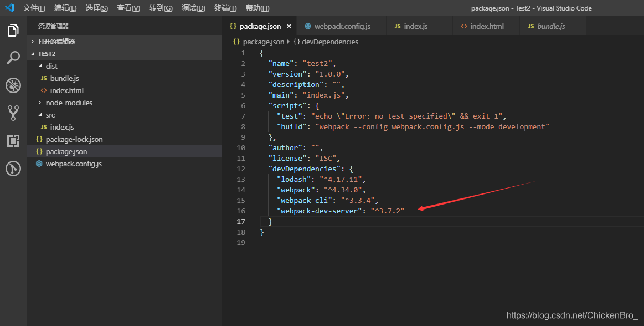Click the Git graph icon in activity bar

(13, 169)
